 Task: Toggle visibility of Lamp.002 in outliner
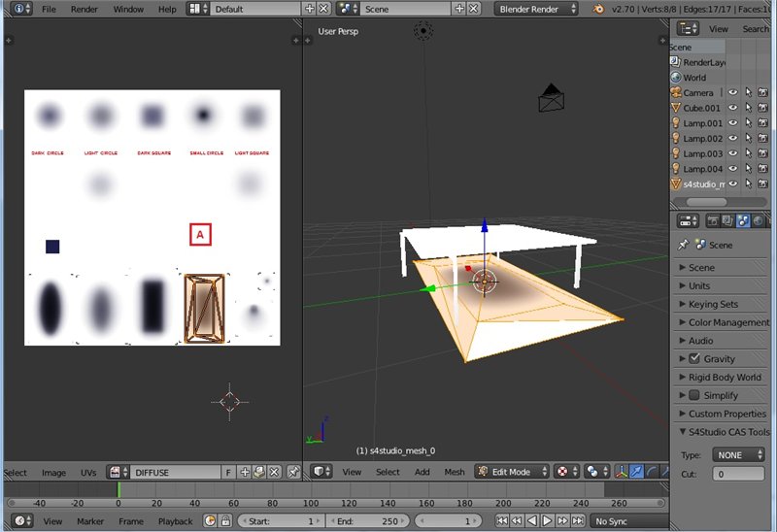coord(733,139)
